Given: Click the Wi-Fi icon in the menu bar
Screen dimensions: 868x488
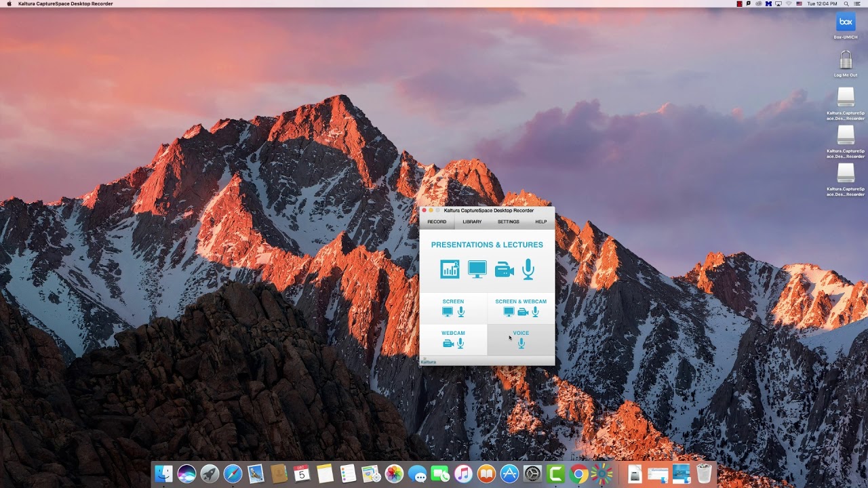Looking at the screenshot, I should tap(789, 3).
